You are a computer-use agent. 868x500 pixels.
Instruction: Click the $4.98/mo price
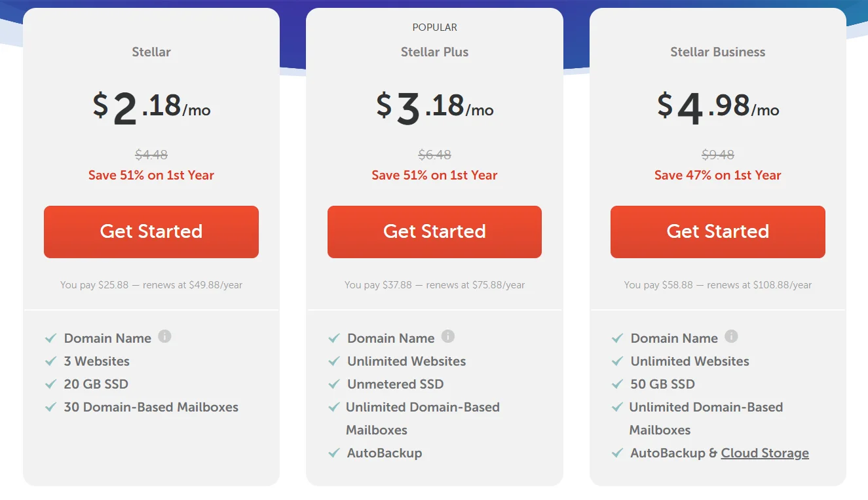point(718,107)
